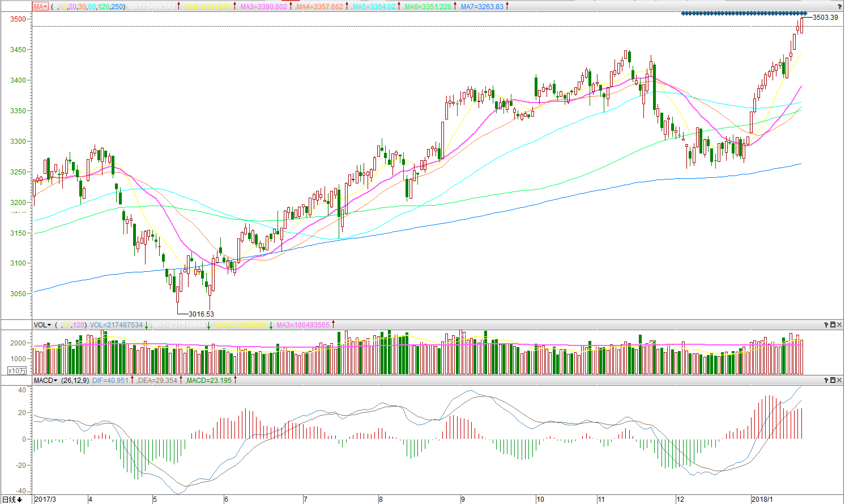The image size is (845, 504).
Task: Click the 2018/1 date axis label
Action: click(762, 499)
